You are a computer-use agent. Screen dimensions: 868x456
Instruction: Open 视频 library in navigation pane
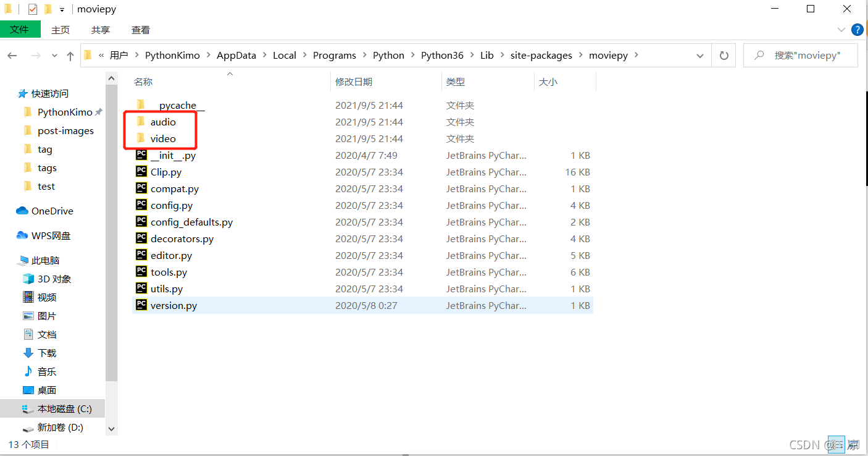coord(47,297)
